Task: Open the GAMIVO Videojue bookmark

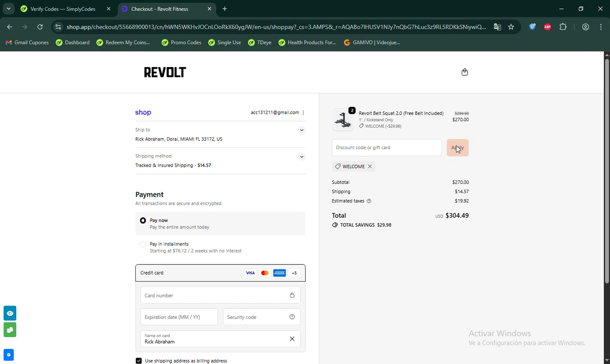Action: coord(372,42)
